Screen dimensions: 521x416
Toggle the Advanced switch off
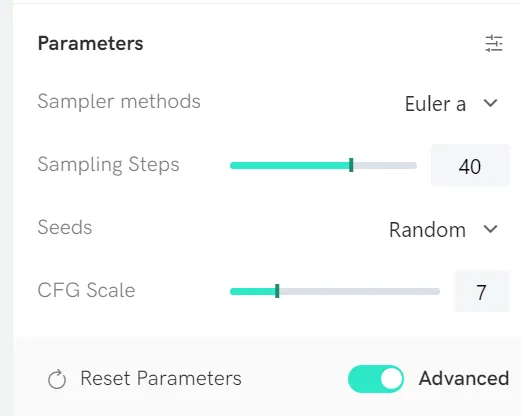(376, 379)
